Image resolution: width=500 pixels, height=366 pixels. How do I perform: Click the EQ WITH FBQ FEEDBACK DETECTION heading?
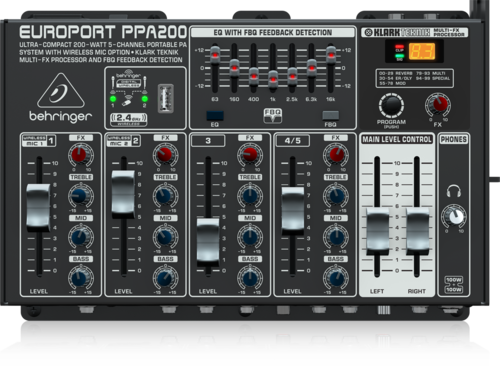[x=273, y=32]
